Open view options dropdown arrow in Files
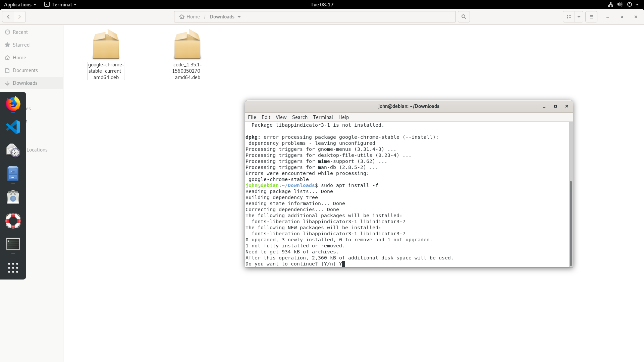Viewport: 644px width, 362px height. tap(579, 17)
